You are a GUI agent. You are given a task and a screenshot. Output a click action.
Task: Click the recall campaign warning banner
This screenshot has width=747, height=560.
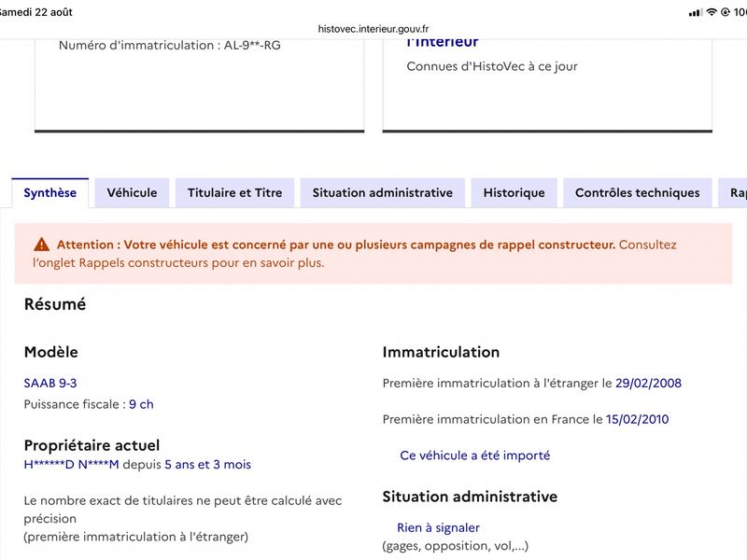tap(373, 253)
